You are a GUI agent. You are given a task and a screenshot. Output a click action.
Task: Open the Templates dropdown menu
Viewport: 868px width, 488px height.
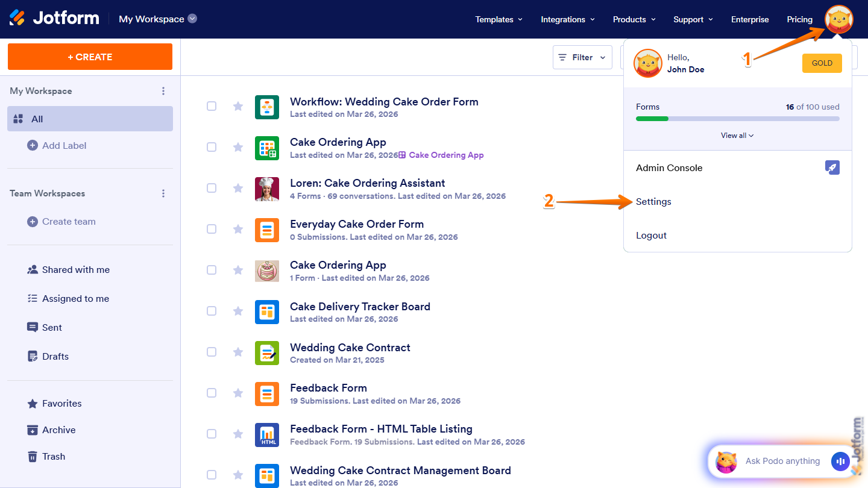coord(498,19)
